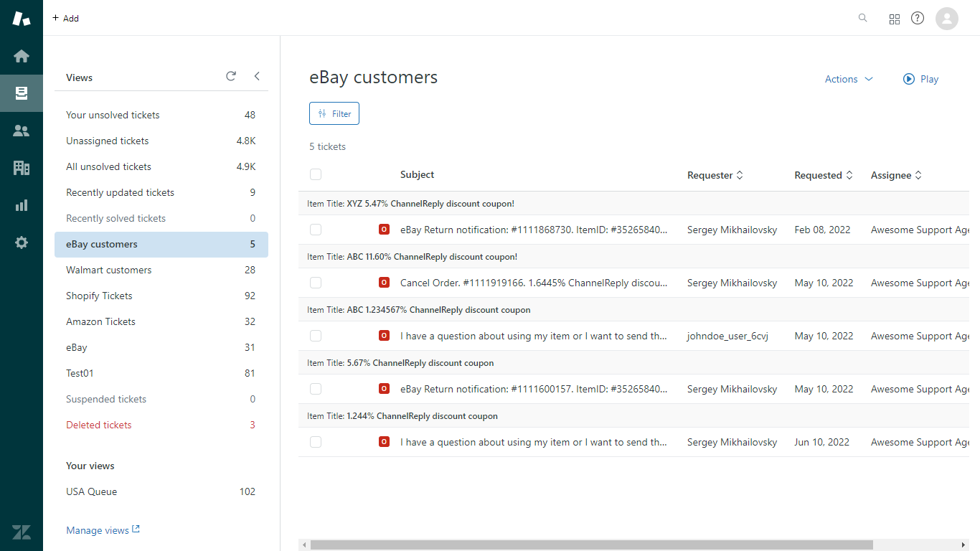Sort by Requester column
Viewport: 980px width, 551px height.
pyautogui.click(x=715, y=175)
